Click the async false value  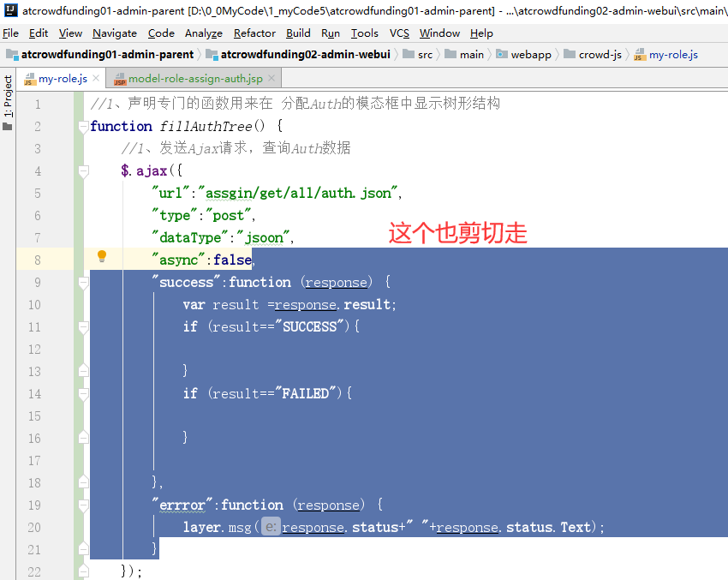click(232, 260)
